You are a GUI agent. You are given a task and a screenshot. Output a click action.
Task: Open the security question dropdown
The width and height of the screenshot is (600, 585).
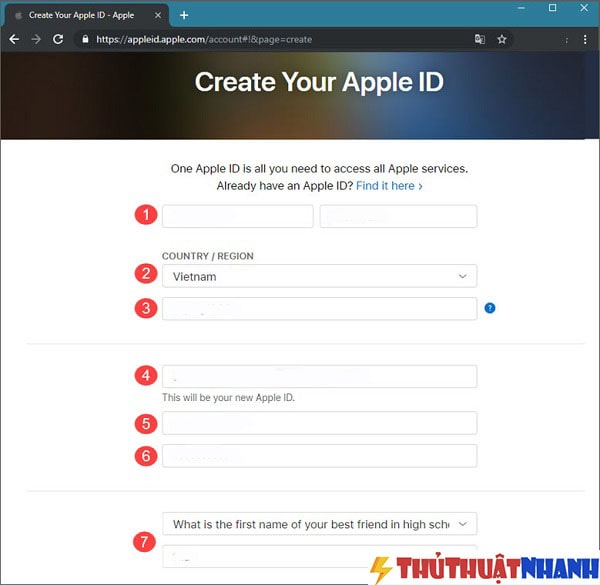point(320,524)
